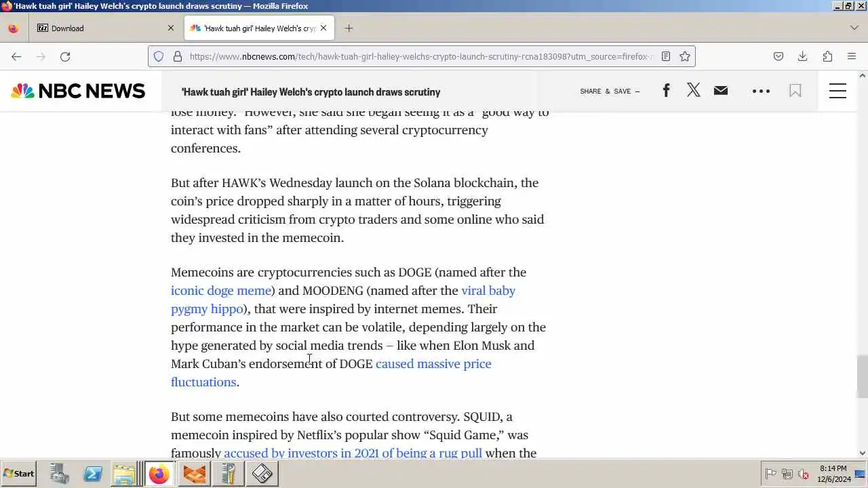This screenshot has width=868, height=488.
Task: Open more share options ellipsis
Action: [x=761, y=91]
